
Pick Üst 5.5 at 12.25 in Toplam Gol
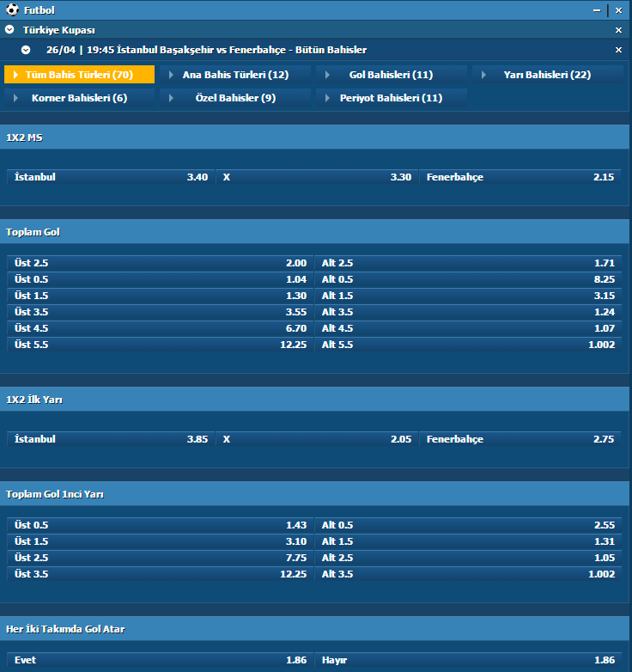pyautogui.click(x=160, y=344)
